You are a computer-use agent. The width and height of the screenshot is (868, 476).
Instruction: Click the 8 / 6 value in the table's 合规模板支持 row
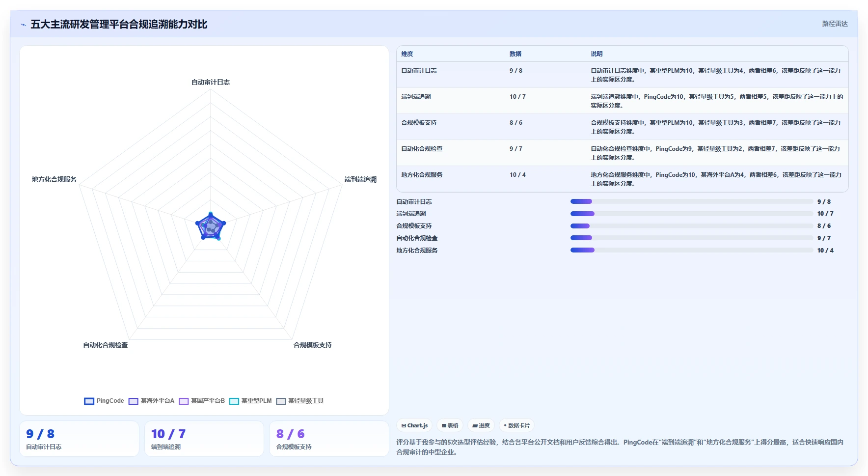coord(515,123)
